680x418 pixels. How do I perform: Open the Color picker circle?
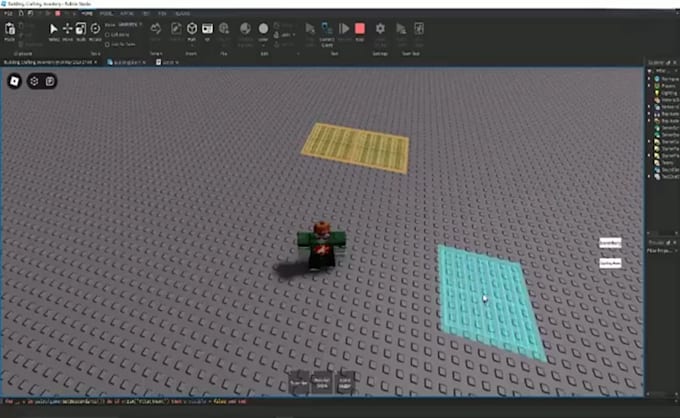263,29
